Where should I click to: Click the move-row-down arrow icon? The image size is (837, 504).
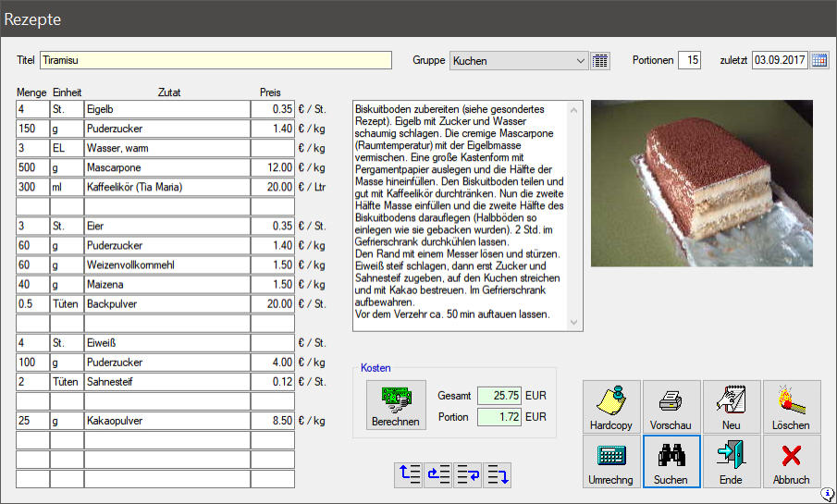(498, 475)
